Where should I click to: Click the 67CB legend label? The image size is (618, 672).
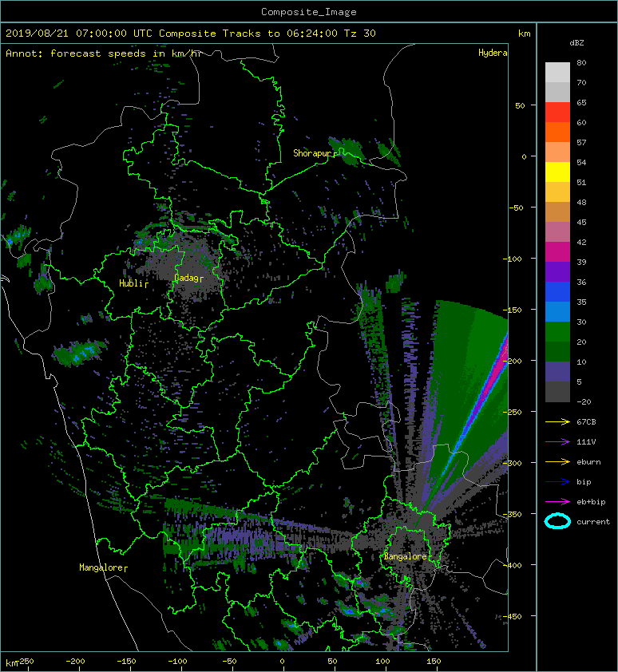[x=586, y=421]
